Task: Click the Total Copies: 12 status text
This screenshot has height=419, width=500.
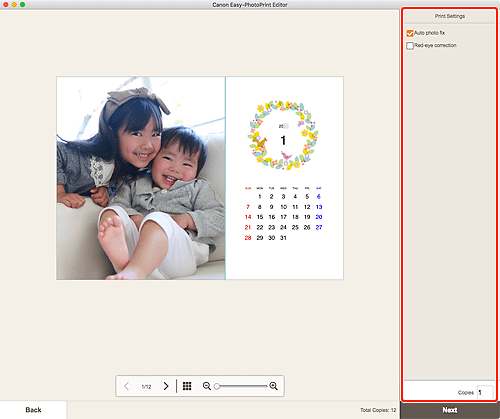Action: click(378, 410)
